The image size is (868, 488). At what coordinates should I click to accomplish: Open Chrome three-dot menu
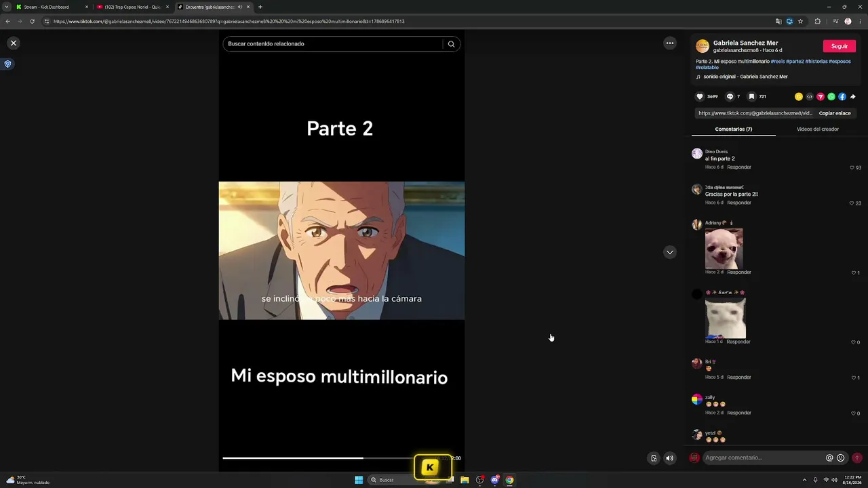[860, 22]
